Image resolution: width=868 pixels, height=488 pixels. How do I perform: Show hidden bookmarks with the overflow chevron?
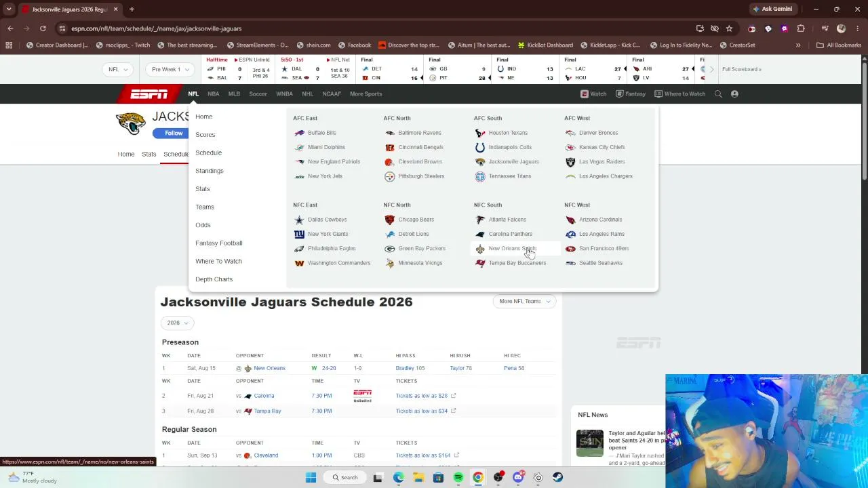click(x=798, y=45)
